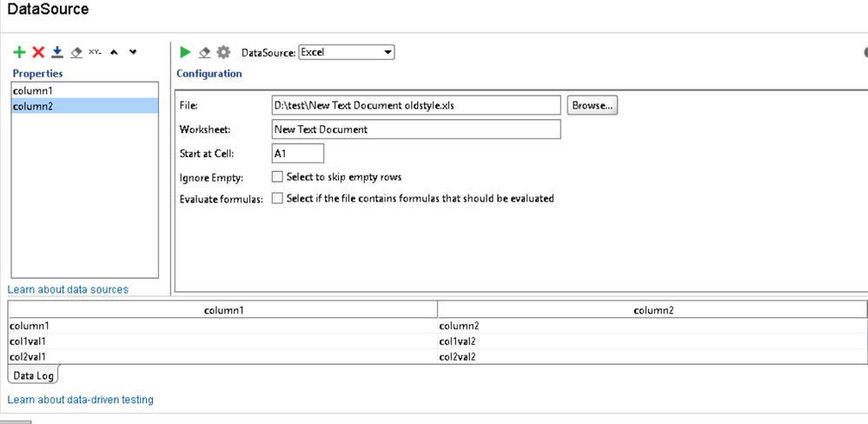868x424 pixels.
Task: Open the DataSource type dropdown showing Excel
Action: pos(346,52)
